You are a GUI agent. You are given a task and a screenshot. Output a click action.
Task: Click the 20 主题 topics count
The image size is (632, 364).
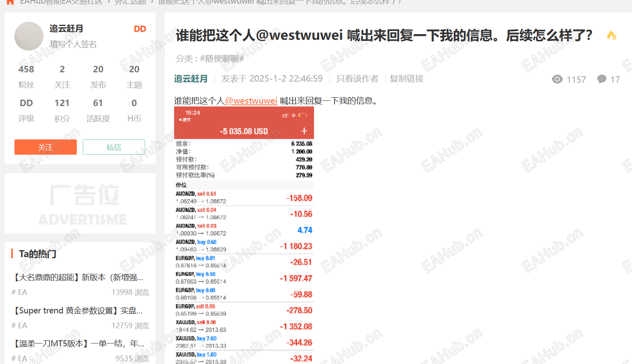pyautogui.click(x=134, y=76)
